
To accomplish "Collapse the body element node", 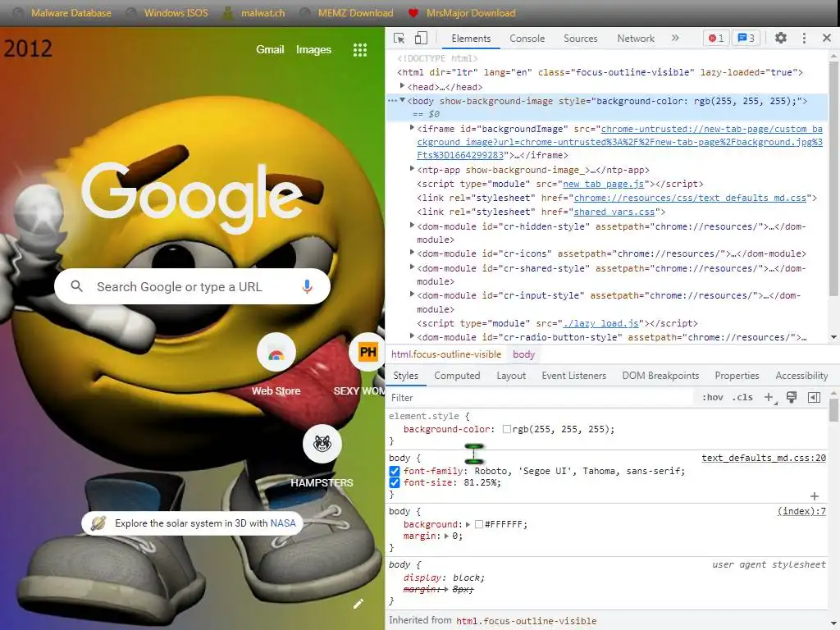I will click(402, 101).
